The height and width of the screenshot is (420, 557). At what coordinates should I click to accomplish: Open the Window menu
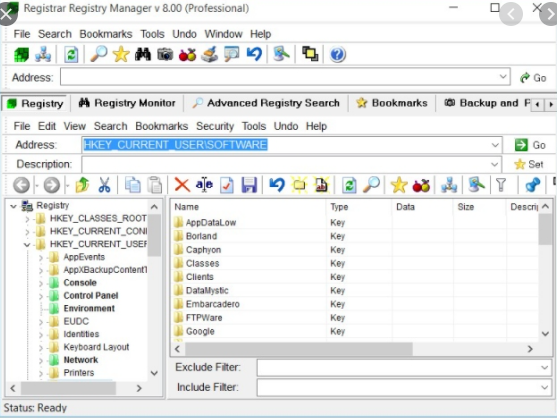(x=223, y=34)
